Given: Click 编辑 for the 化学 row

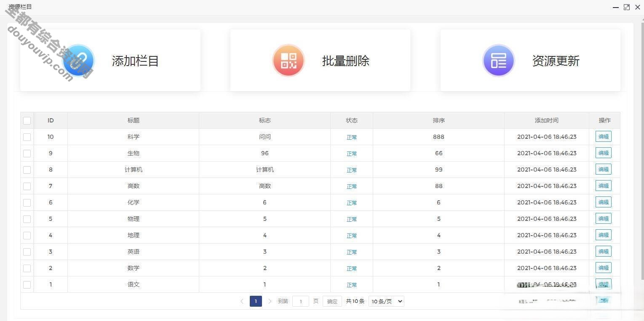Looking at the screenshot, I should tap(603, 202).
